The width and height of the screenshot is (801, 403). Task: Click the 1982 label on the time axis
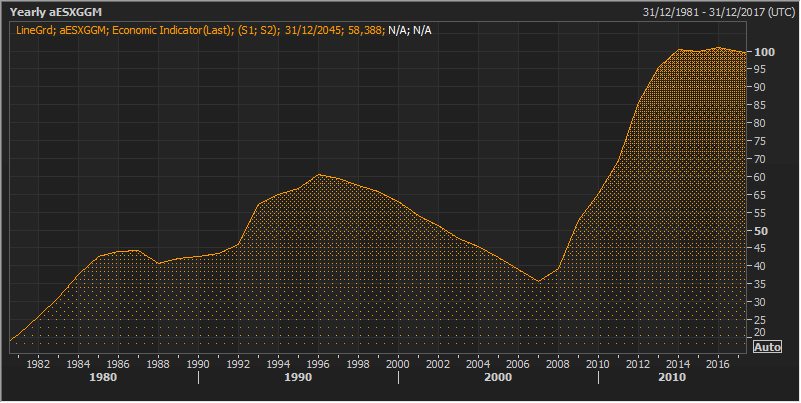38,363
